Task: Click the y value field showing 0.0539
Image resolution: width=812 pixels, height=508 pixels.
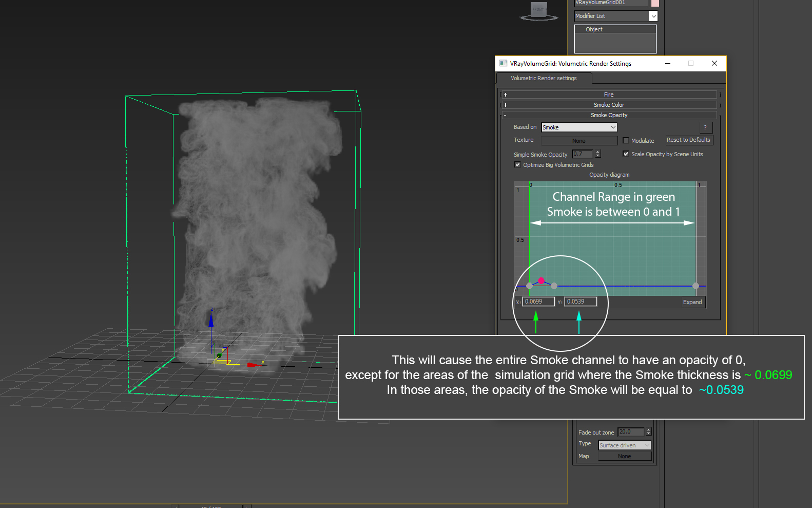Action: [x=581, y=302]
